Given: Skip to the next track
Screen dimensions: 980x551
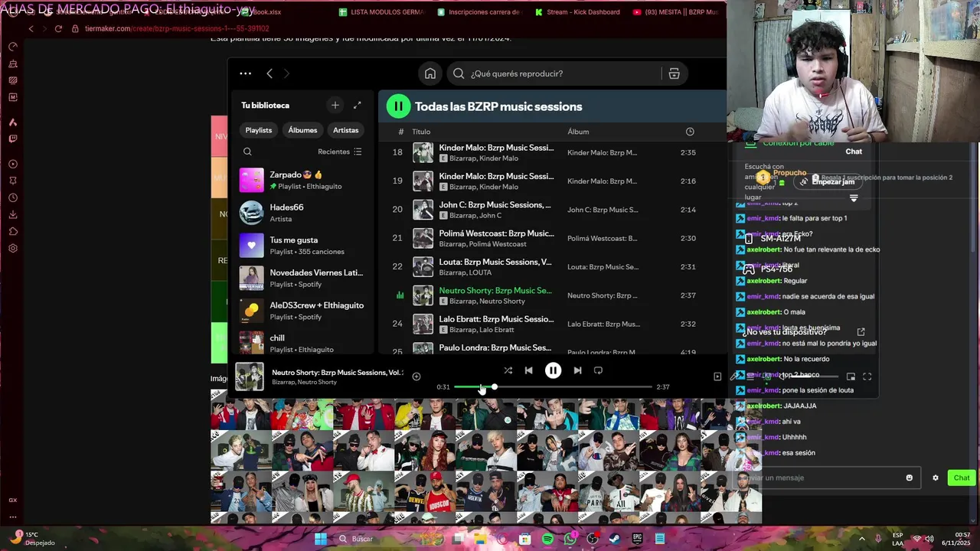Looking at the screenshot, I should 577,370.
